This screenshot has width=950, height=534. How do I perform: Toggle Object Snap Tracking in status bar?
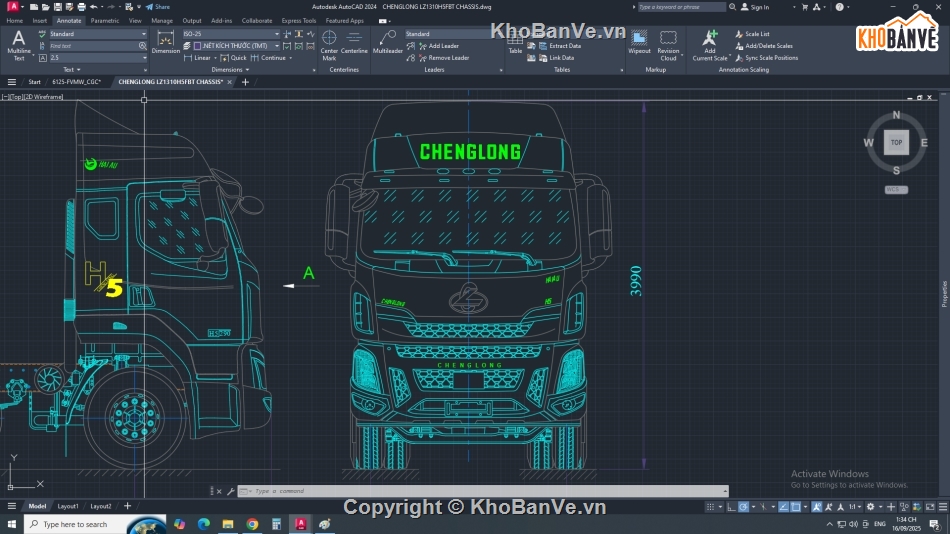(x=783, y=507)
